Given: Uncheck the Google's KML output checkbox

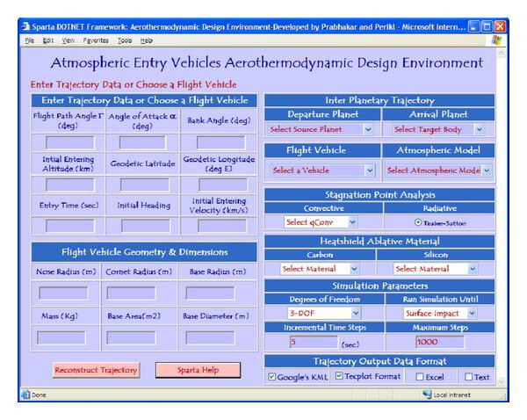Looking at the screenshot, I should point(271,377).
